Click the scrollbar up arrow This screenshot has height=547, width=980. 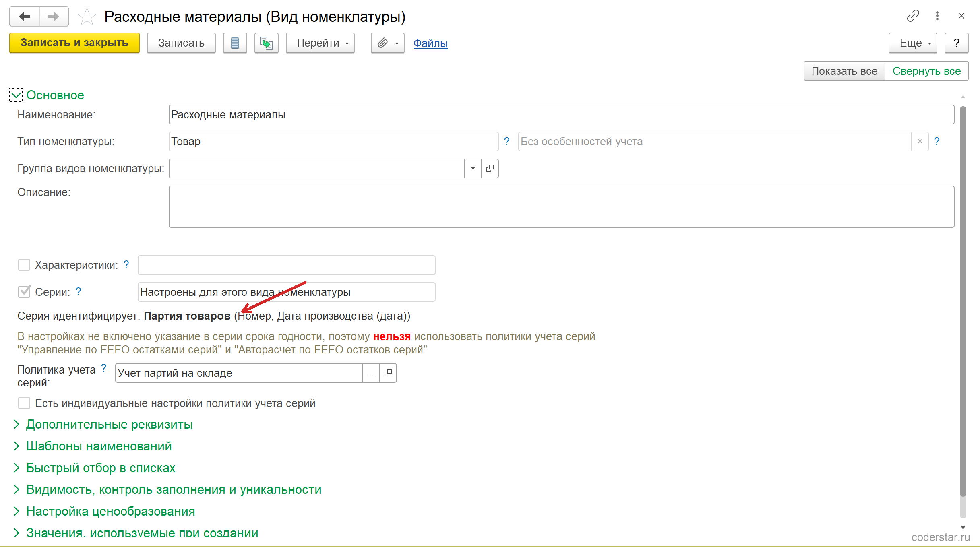click(x=963, y=97)
